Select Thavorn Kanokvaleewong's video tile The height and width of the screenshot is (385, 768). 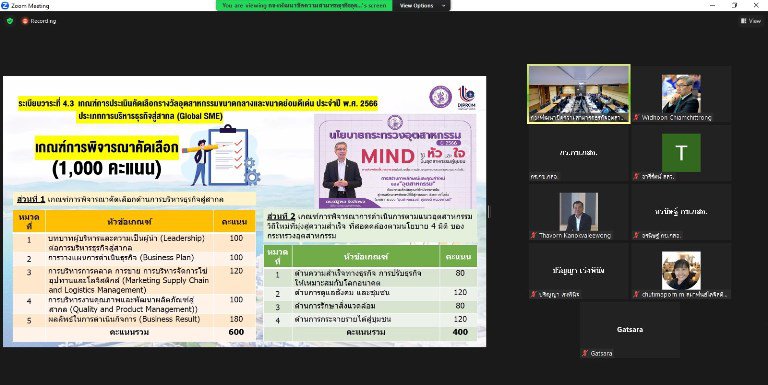tap(578, 212)
